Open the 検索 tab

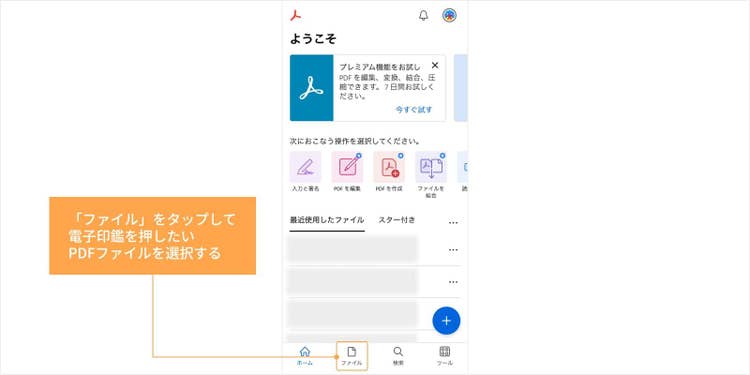tap(398, 356)
